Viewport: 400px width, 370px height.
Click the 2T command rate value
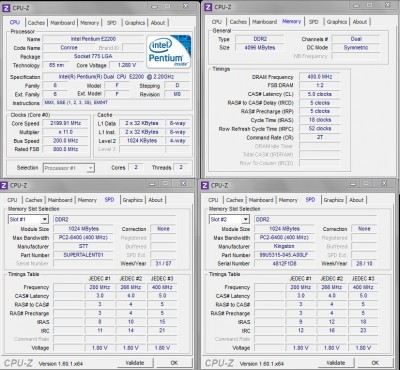(320, 137)
